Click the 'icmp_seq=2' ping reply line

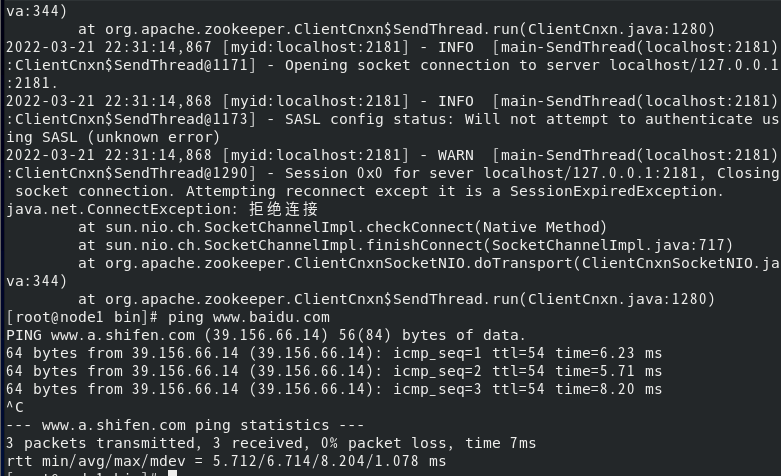334,371
